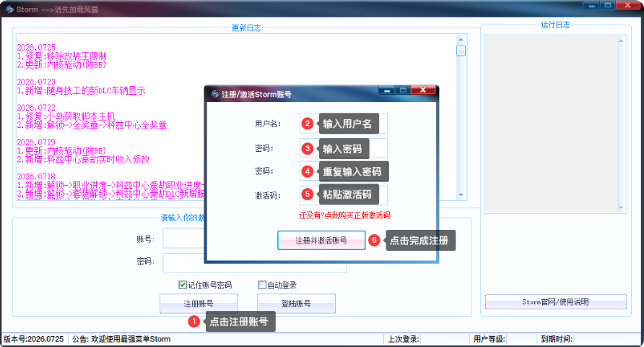Viewport: 644px width, 347px height.
Task: Click the 2026.0725 changelog date line
Action: pos(36,47)
